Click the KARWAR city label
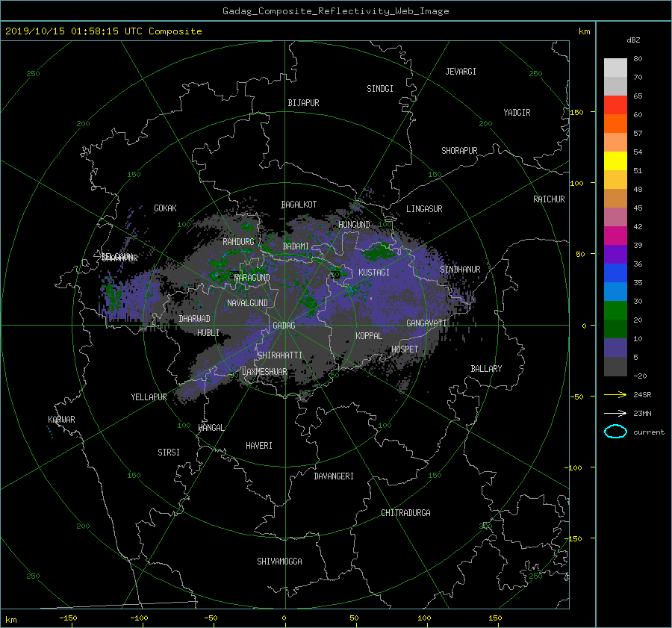 click(61, 420)
